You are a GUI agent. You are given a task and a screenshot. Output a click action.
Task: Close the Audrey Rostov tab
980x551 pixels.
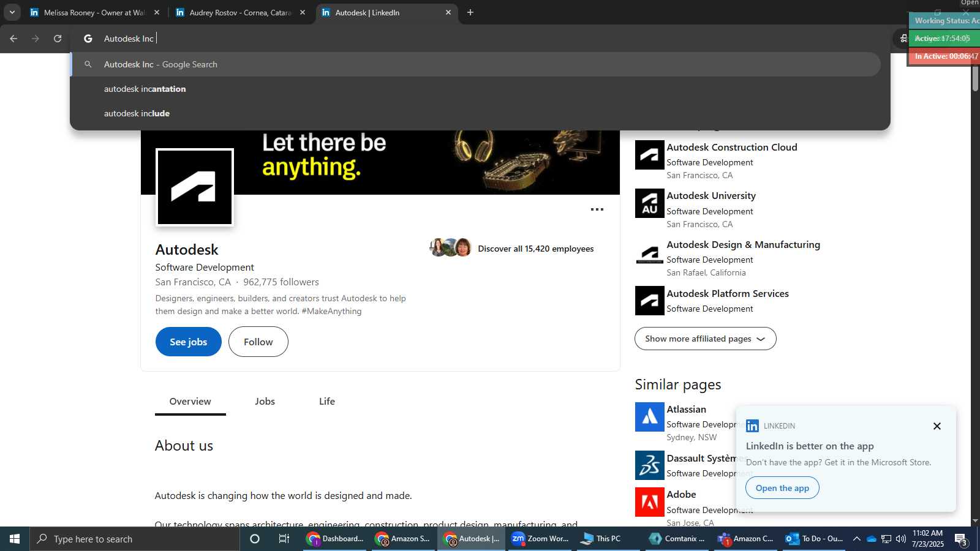(303, 12)
